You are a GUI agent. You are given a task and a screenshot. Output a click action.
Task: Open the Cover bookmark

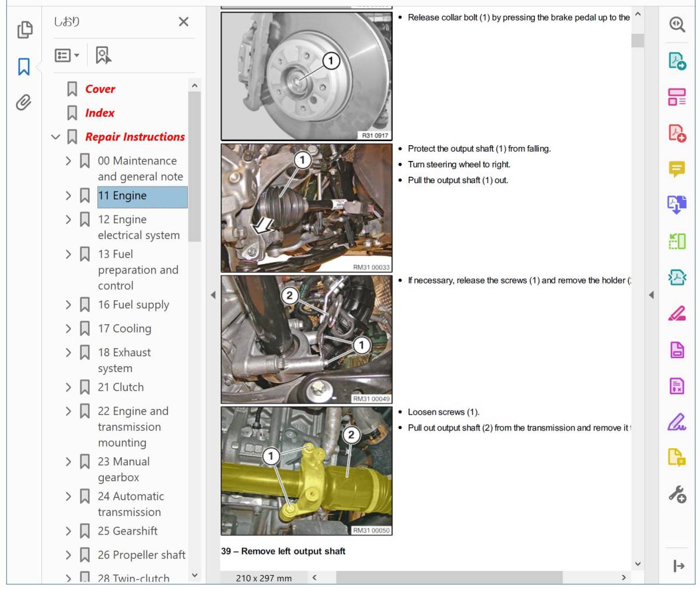(x=100, y=89)
